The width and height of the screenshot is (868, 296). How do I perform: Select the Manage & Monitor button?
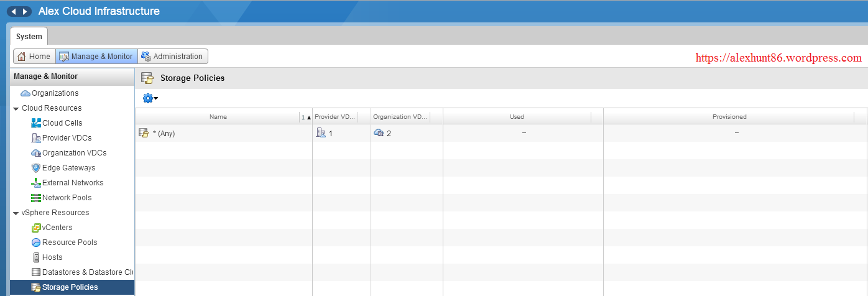pyautogui.click(x=96, y=57)
